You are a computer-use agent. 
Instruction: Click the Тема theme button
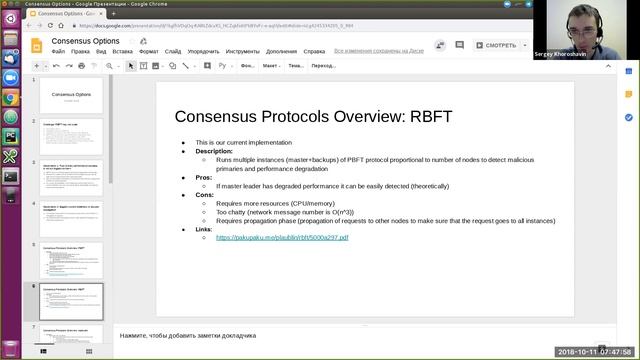click(x=296, y=66)
